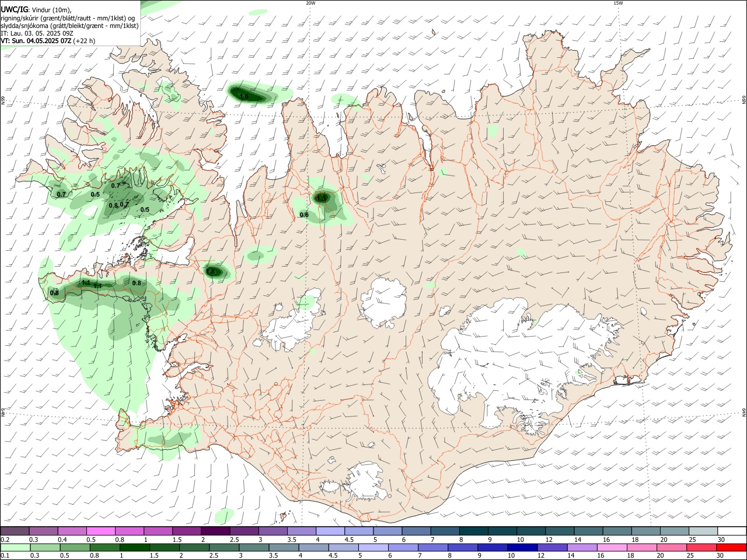Select the light grey 25 swatch in upper scale
The image size is (747, 560).
click(x=703, y=531)
